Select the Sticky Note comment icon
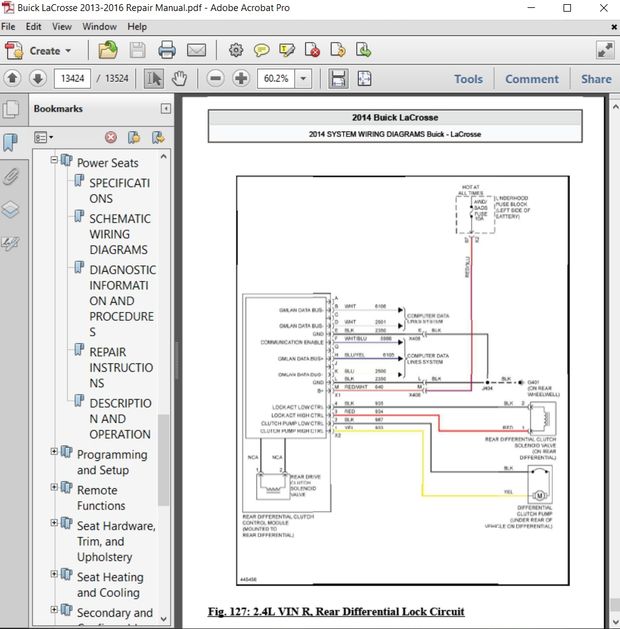The height and width of the screenshot is (629, 620). 261,51
